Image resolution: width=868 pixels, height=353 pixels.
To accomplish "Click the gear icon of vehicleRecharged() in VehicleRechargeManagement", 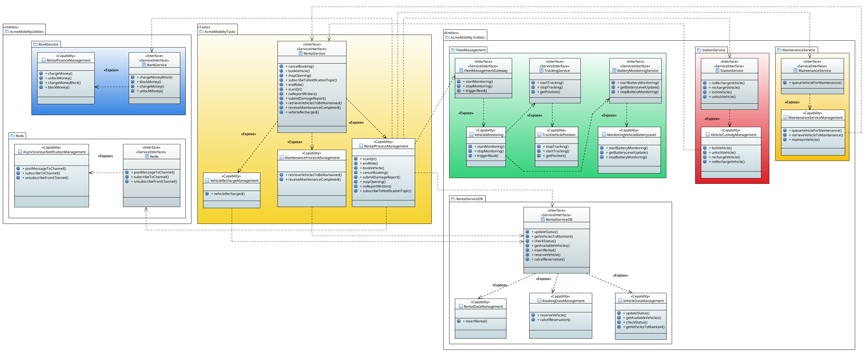I will coord(207,194).
